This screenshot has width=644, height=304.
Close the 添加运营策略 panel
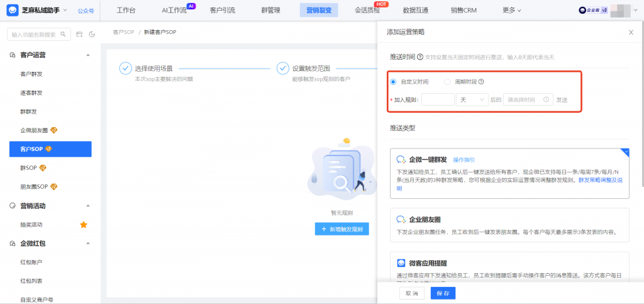point(631,32)
